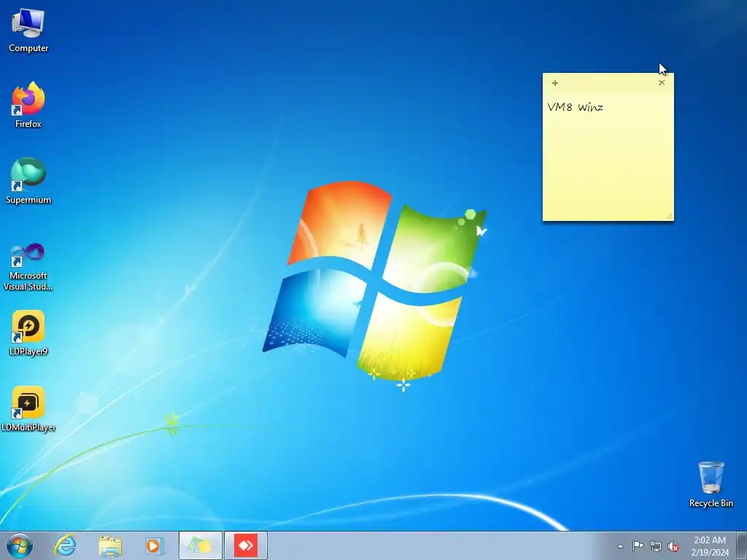Show hidden system tray icons
This screenshot has width=747, height=560.
coord(620,546)
